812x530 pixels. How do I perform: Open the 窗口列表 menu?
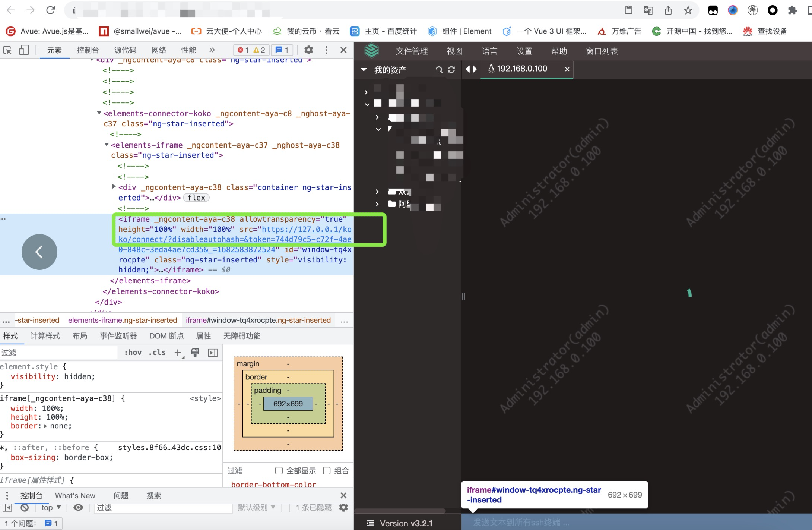point(602,51)
